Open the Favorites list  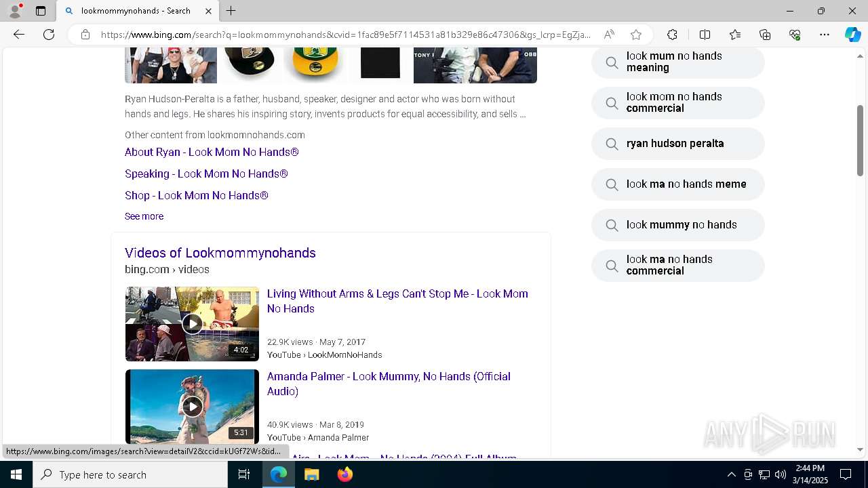pyautogui.click(x=735, y=35)
